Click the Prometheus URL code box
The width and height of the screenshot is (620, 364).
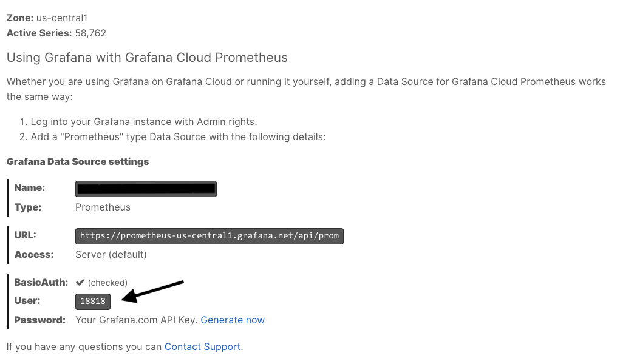click(209, 235)
